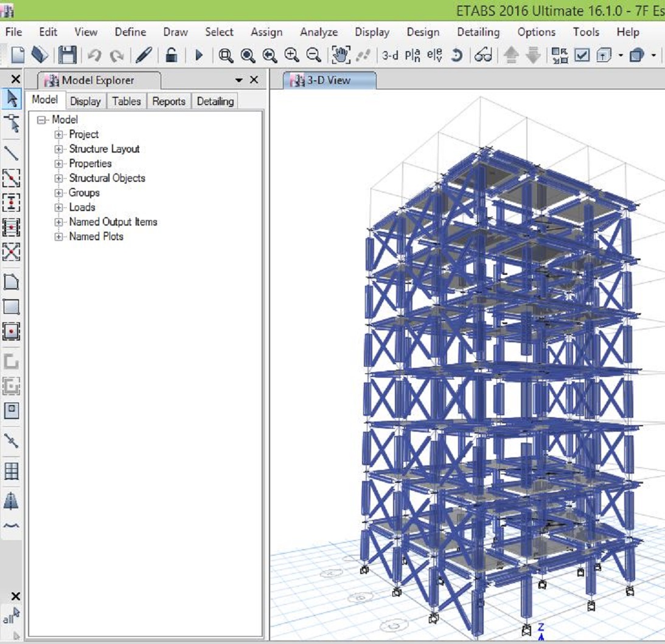The height and width of the screenshot is (644, 665).
Task: Set Plan view with the Pln button
Action: pos(413,55)
